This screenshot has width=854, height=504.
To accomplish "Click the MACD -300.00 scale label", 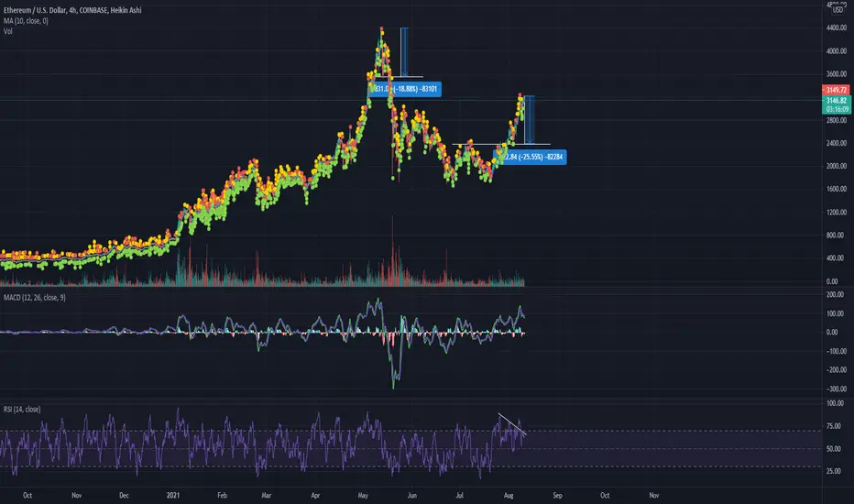I will tap(835, 389).
